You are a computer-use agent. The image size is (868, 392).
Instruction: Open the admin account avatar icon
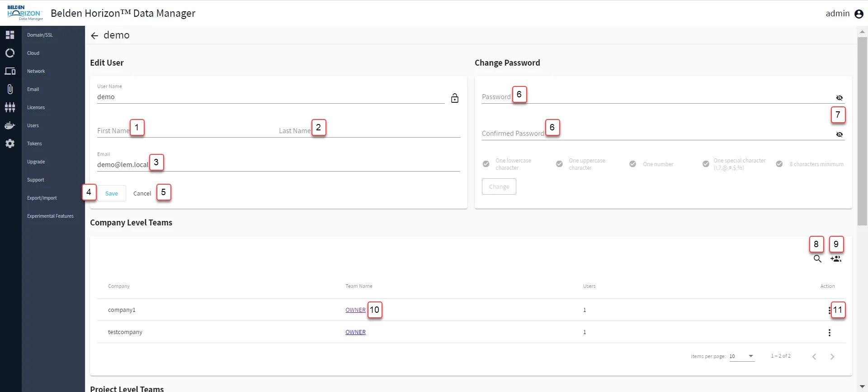click(859, 14)
